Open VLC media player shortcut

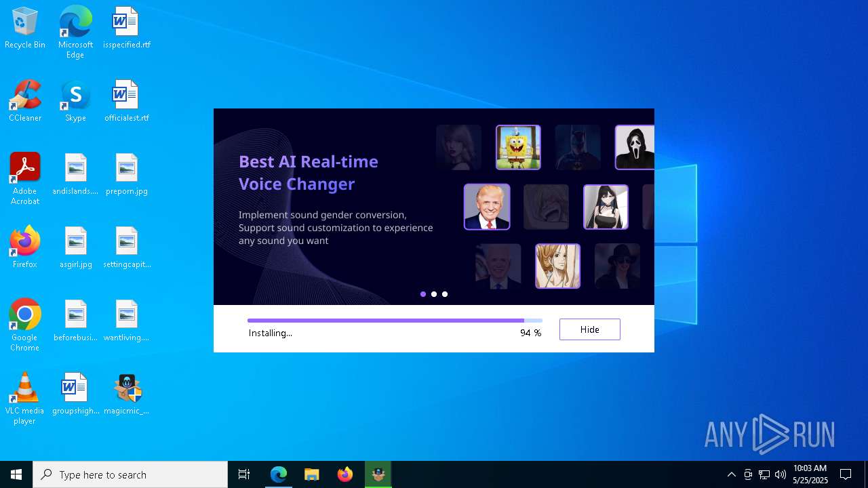click(25, 399)
